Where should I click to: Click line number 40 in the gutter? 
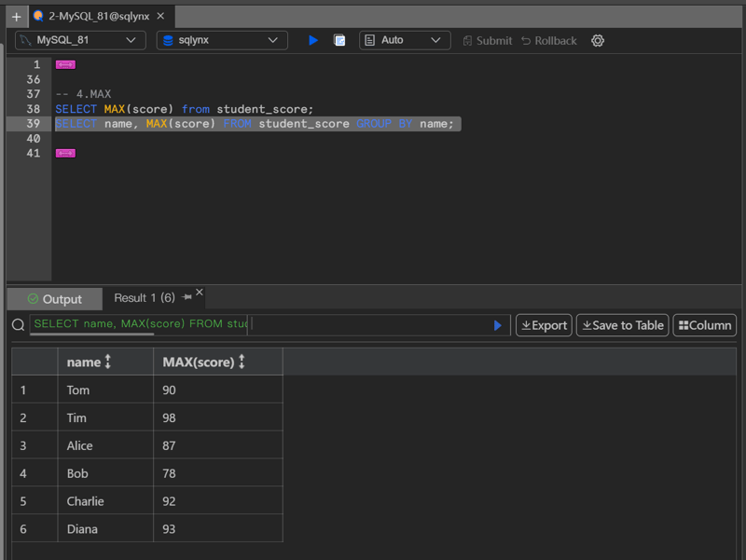coord(34,138)
